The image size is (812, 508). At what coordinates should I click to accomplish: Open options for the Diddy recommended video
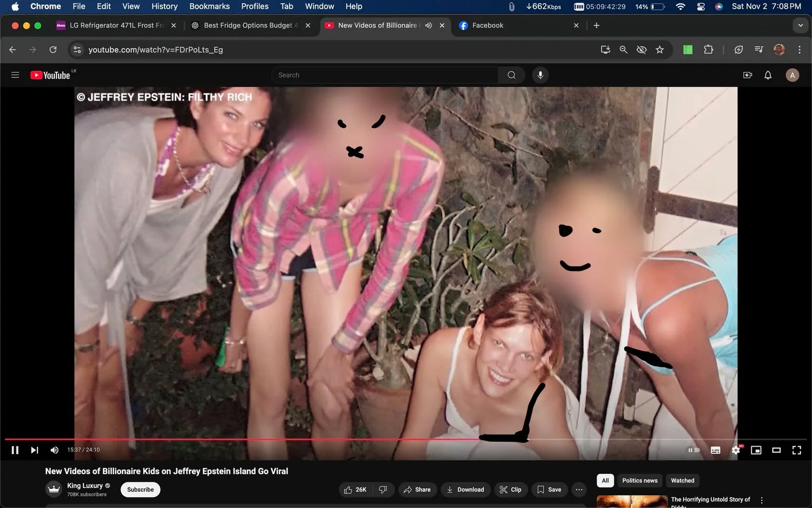(761, 499)
